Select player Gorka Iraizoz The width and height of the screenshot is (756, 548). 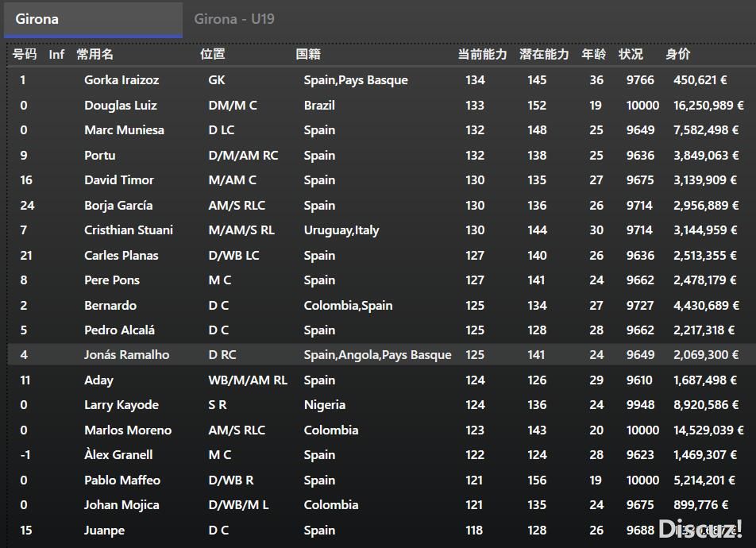121,80
